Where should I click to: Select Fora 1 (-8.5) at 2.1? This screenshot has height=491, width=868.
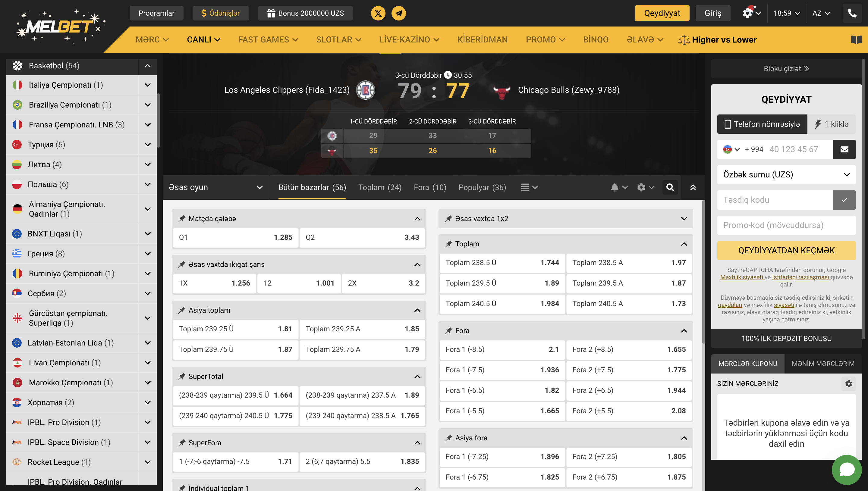tap(502, 349)
